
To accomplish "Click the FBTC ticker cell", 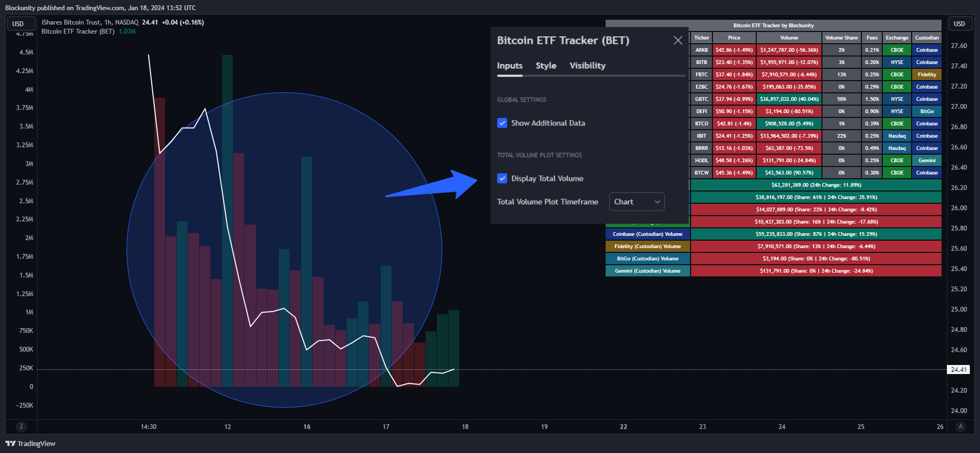I will pos(702,75).
